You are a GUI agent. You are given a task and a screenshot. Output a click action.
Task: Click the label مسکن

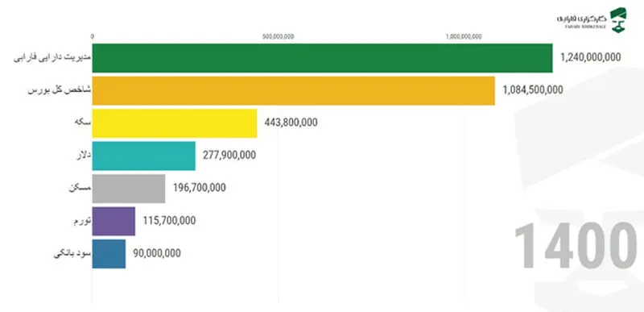[x=80, y=189]
